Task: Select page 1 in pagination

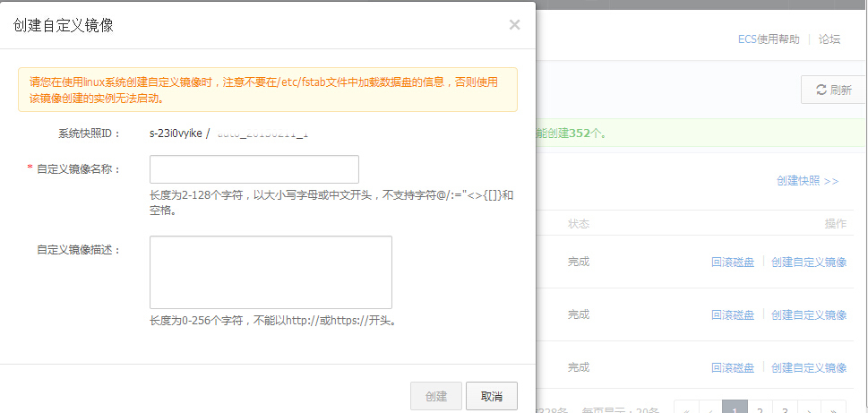Action: pyautogui.click(x=735, y=408)
